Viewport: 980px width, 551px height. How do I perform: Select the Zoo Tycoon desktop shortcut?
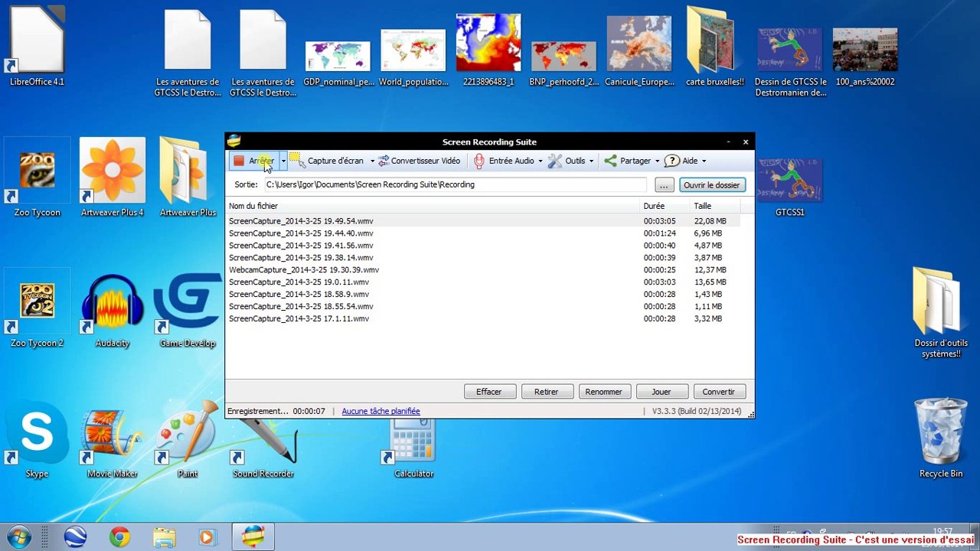coord(37,178)
